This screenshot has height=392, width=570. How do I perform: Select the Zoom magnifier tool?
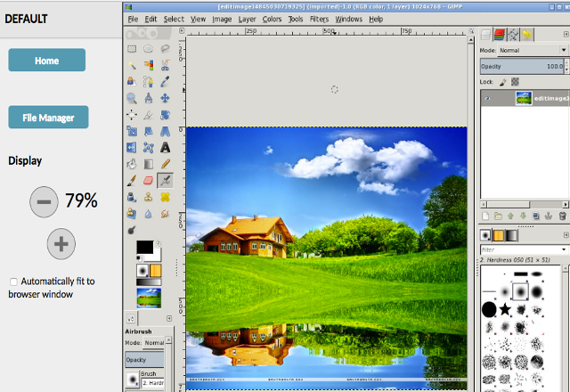pos(132,98)
